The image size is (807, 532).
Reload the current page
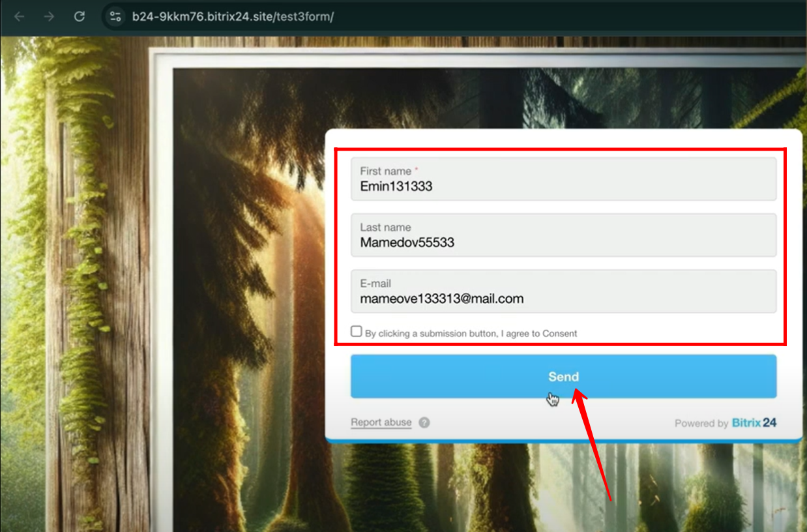80,16
